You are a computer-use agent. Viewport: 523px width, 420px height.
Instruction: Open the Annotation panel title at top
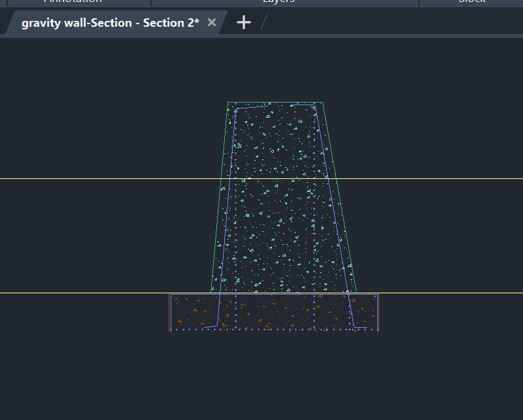[73, 2]
